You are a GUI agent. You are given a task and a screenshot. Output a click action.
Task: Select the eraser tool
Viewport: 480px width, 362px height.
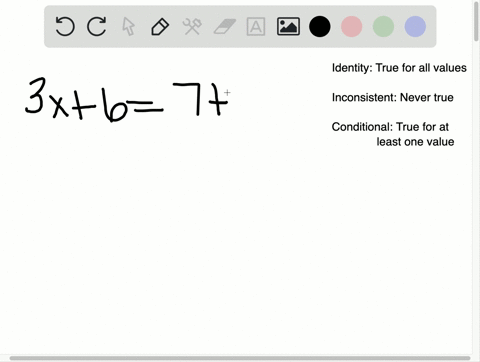pos(224,27)
